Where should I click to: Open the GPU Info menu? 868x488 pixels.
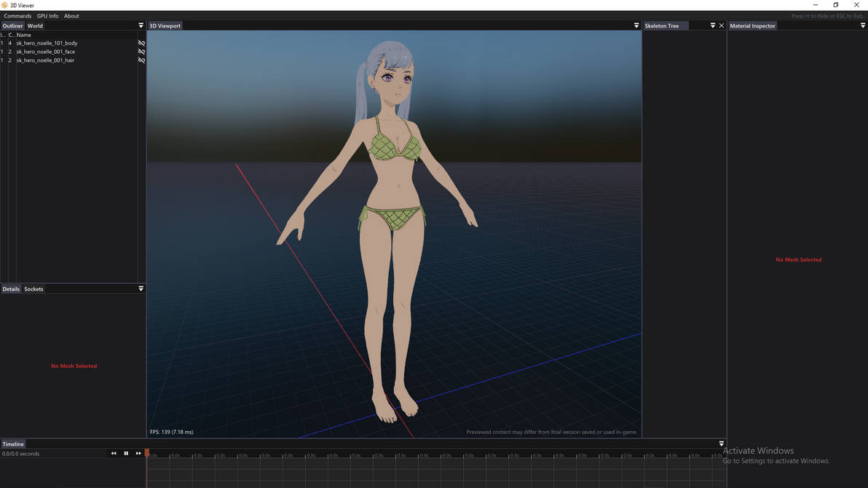click(47, 16)
